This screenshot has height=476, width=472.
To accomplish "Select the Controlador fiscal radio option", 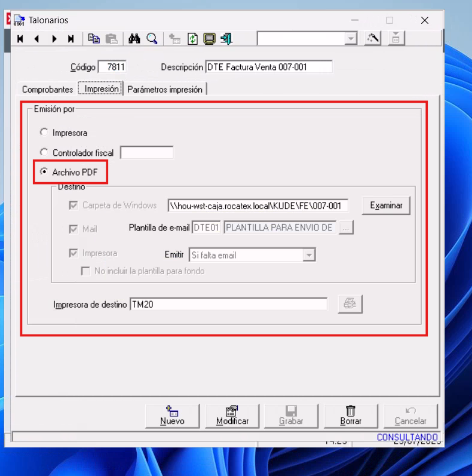I will (44, 153).
